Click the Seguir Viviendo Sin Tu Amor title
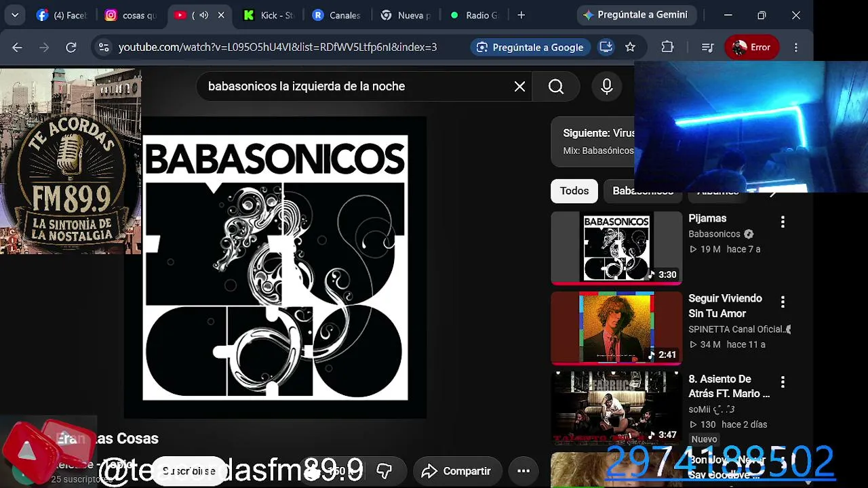This screenshot has height=488, width=868. (x=725, y=306)
